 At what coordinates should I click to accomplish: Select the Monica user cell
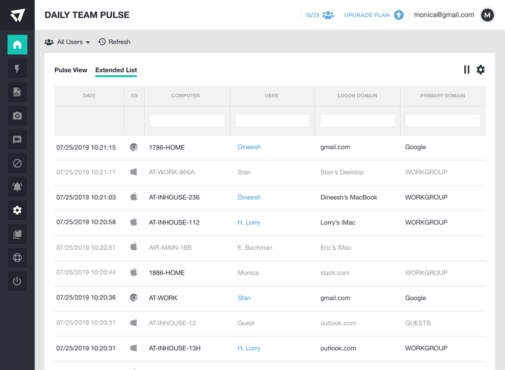[248, 273]
